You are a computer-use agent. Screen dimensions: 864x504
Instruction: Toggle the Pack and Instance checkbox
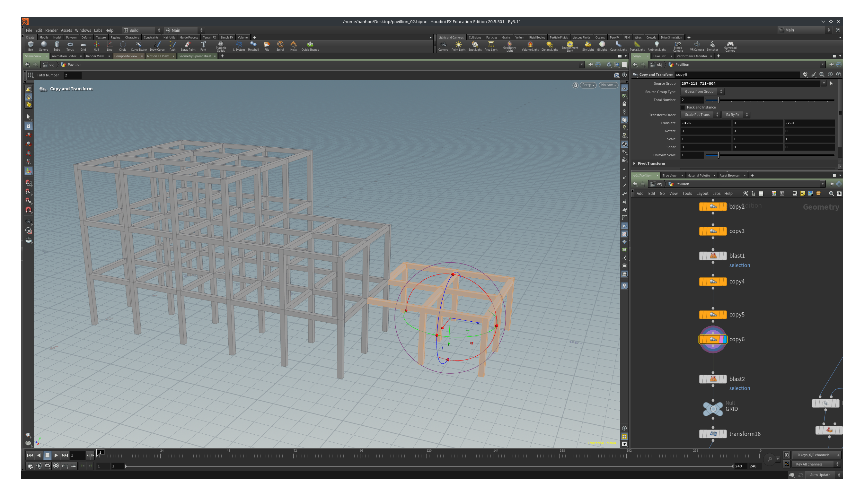point(683,107)
